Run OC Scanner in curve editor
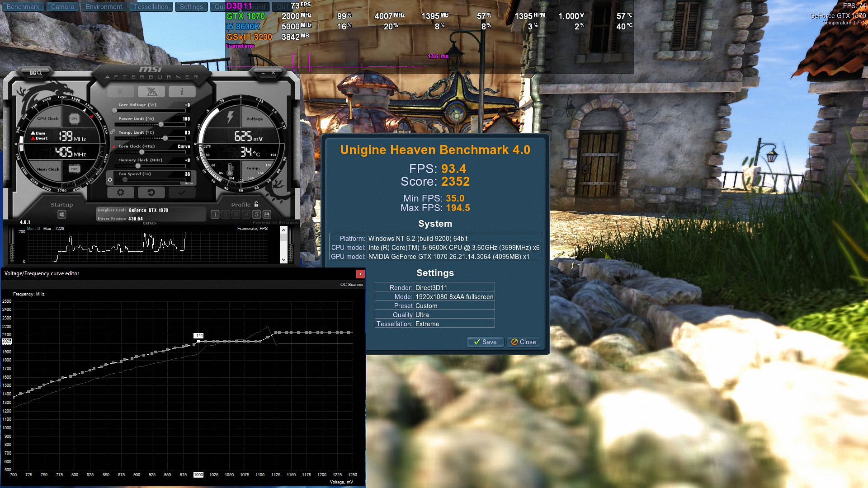Viewport: 868px width, 488px height. (x=351, y=285)
